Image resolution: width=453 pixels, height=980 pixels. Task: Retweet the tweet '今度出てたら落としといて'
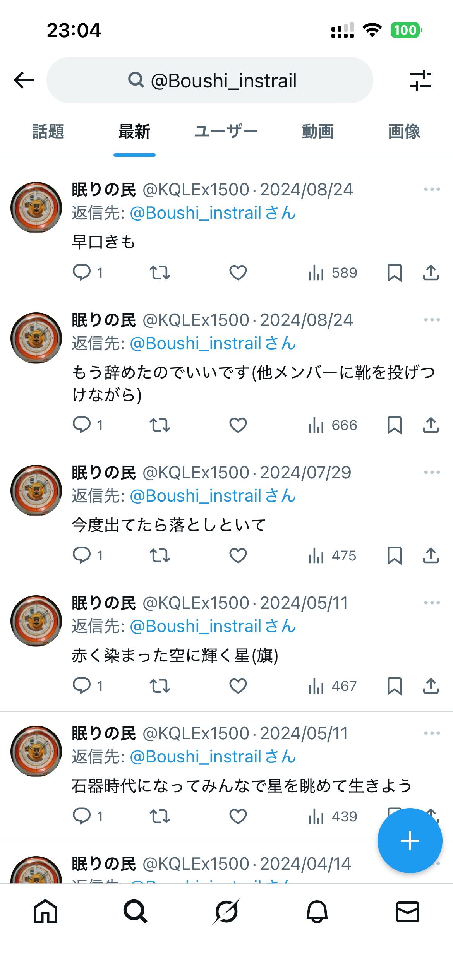(x=160, y=556)
